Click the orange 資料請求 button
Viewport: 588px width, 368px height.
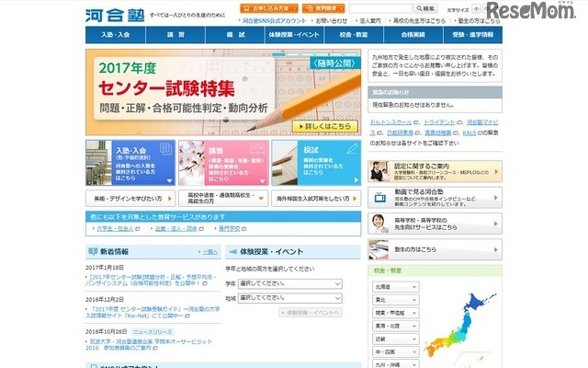click(x=323, y=8)
